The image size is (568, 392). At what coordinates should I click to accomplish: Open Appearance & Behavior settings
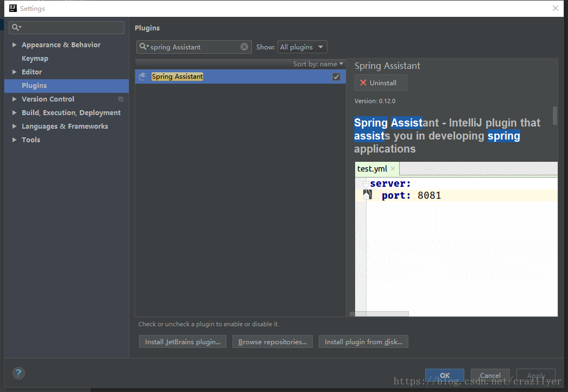click(x=61, y=45)
